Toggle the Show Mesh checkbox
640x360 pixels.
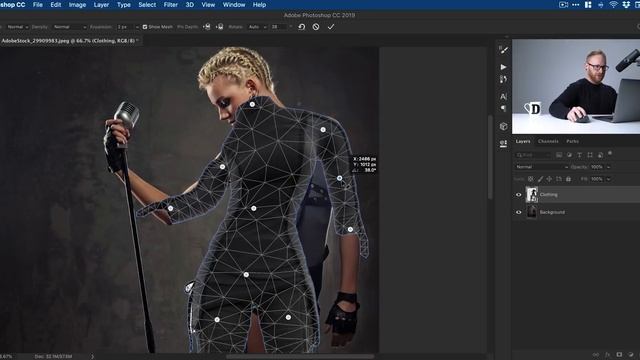pyautogui.click(x=145, y=27)
